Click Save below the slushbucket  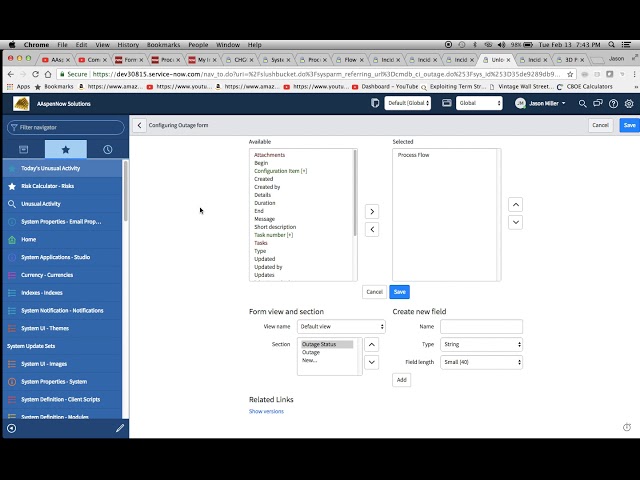(x=400, y=292)
